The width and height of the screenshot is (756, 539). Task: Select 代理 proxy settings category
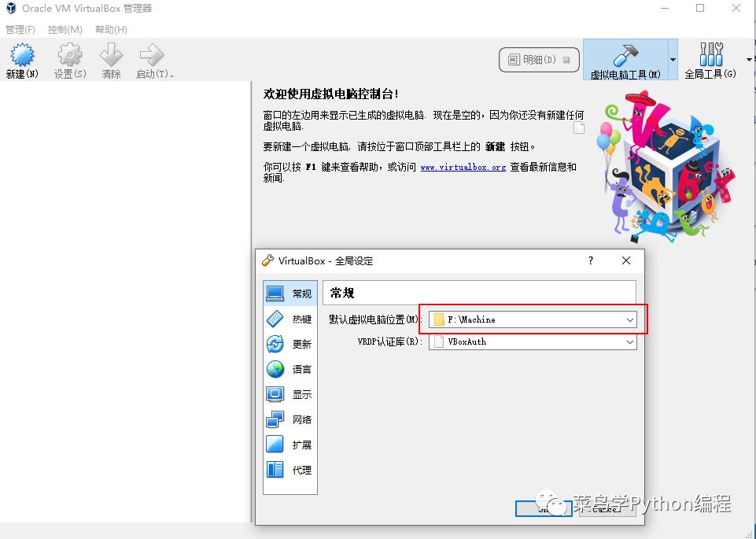(289, 470)
